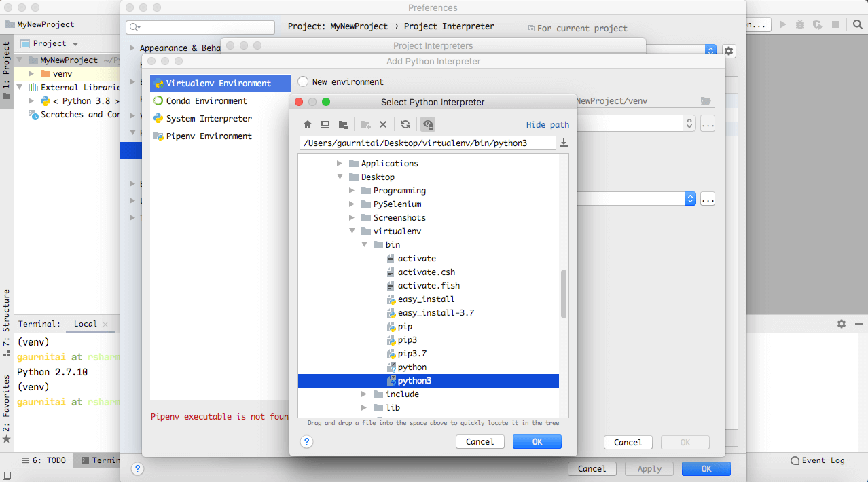
Task: Click the Run button in main toolbar
Action: click(783, 24)
